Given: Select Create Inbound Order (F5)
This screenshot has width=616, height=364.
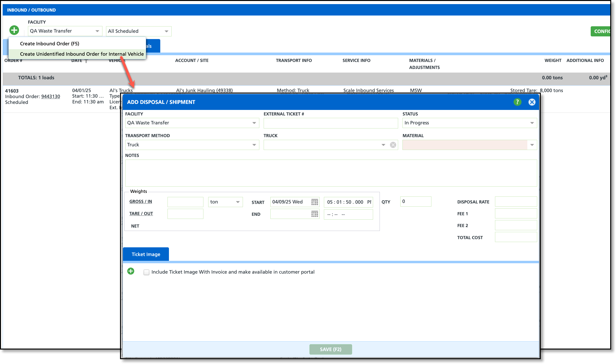Looking at the screenshot, I should click(50, 44).
